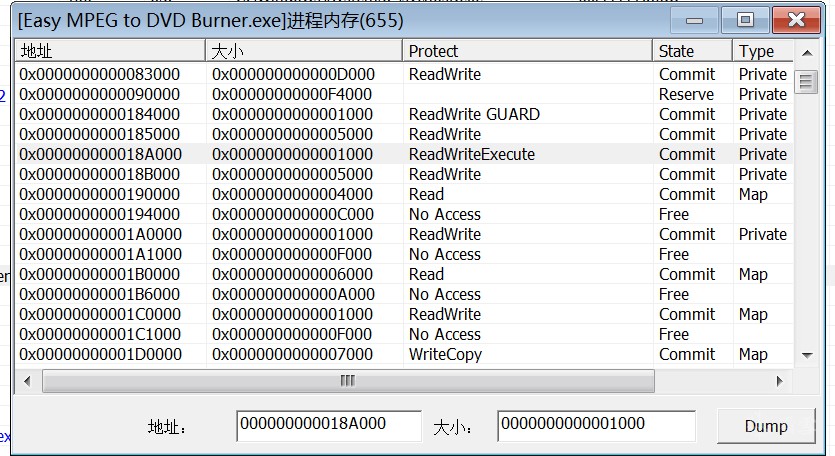Close the process memory window
Viewport: 835px width, 456px height.
796,20
